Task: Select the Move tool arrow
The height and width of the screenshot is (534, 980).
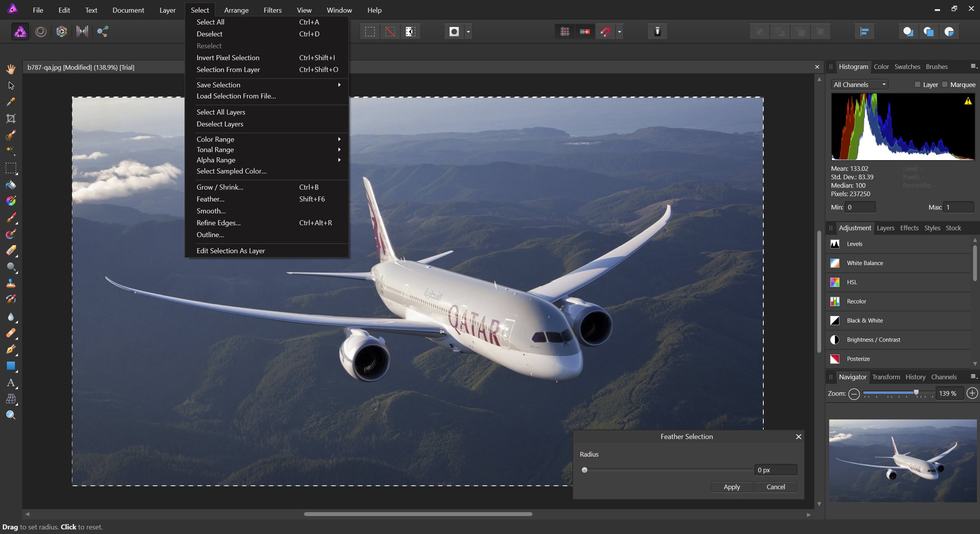Action: (x=11, y=85)
